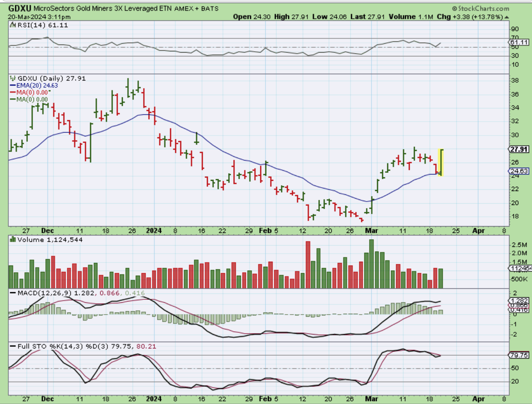Click the 2024 label on the top date axis

154,231
